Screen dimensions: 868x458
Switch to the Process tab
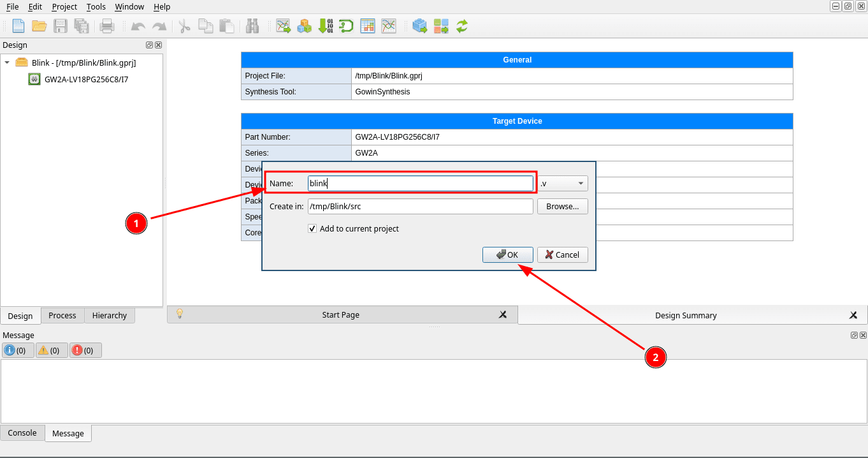pos(62,315)
